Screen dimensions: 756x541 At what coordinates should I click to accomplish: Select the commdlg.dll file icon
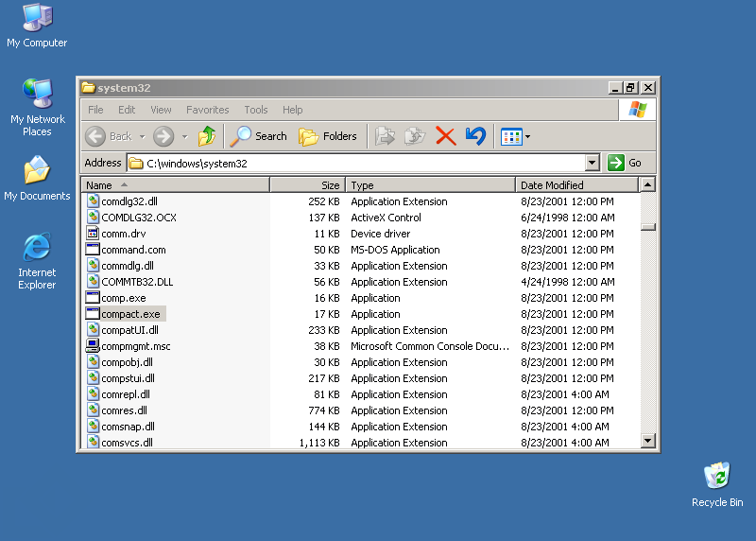(x=93, y=265)
